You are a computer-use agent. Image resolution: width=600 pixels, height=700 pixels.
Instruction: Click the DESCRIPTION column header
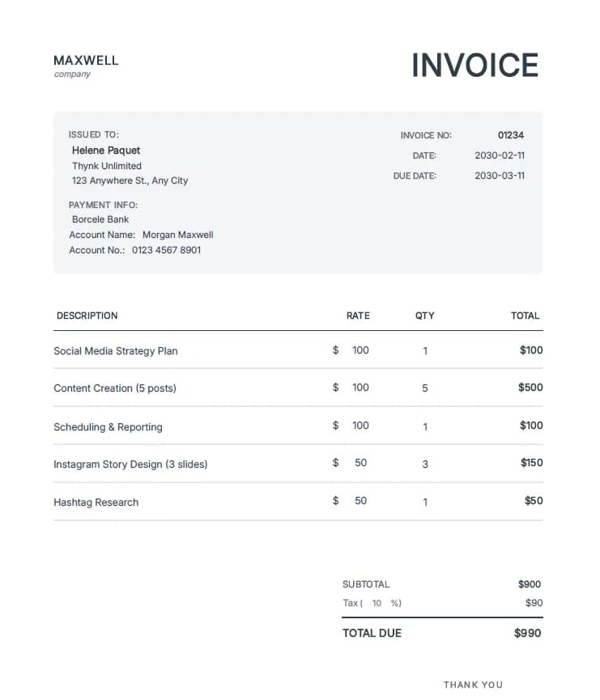87,316
